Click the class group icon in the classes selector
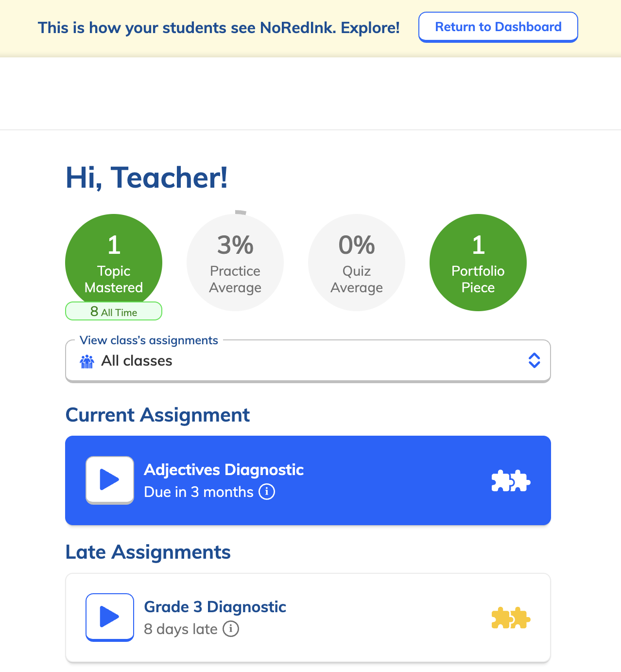 87,361
